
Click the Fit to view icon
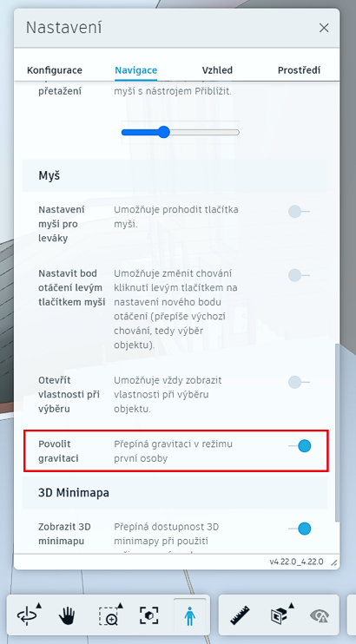148,616
